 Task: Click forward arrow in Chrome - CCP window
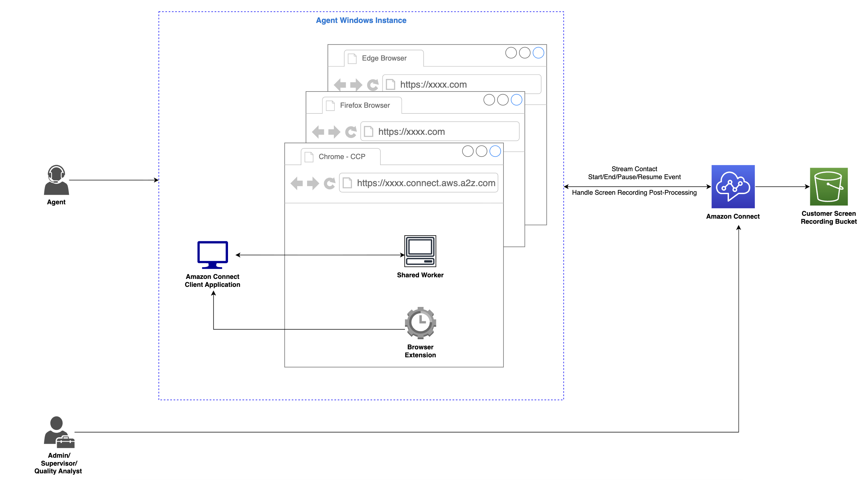coord(313,183)
